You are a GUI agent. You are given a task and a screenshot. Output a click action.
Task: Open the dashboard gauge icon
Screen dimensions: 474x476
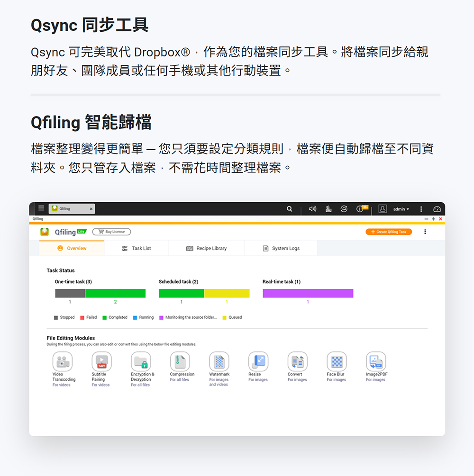pos(437,209)
